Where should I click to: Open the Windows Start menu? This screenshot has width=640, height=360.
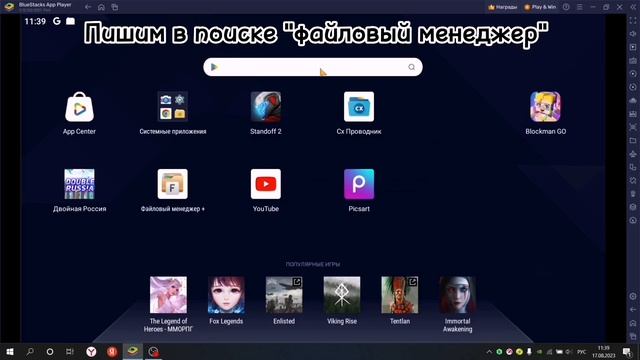[10, 351]
